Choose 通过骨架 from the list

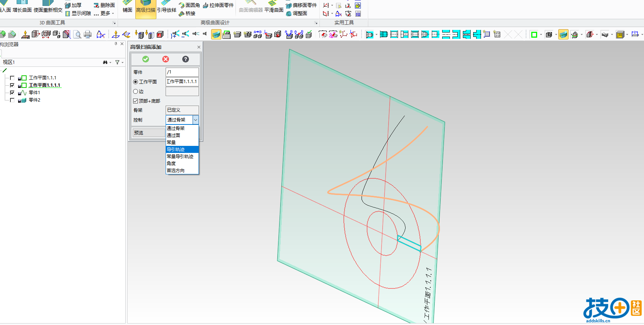point(182,128)
